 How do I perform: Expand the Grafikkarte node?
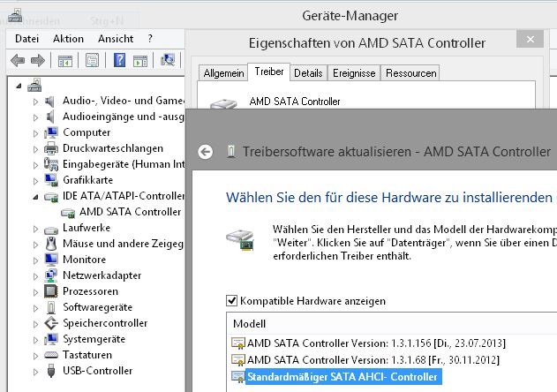pyautogui.click(x=35, y=181)
